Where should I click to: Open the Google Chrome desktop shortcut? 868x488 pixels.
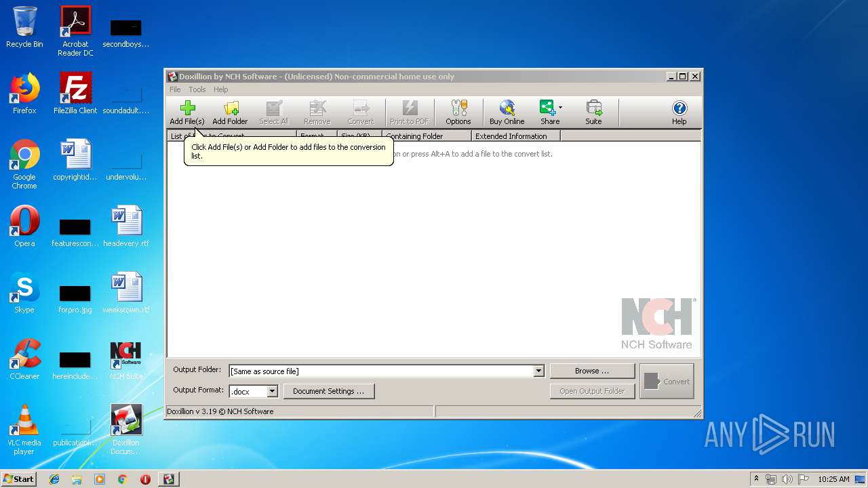[x=24, y=165]
